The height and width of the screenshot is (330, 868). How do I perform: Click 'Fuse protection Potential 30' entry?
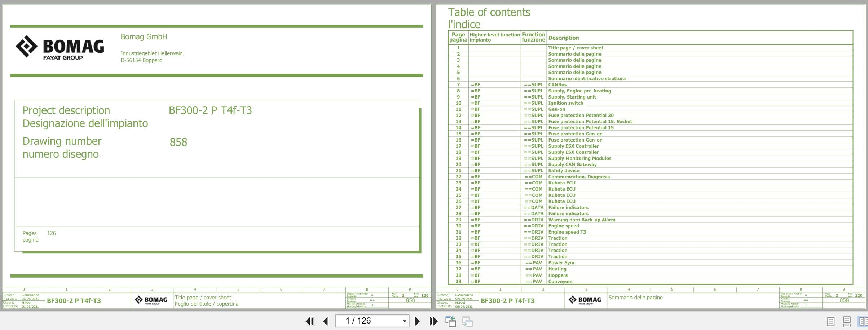coord(581,115)
